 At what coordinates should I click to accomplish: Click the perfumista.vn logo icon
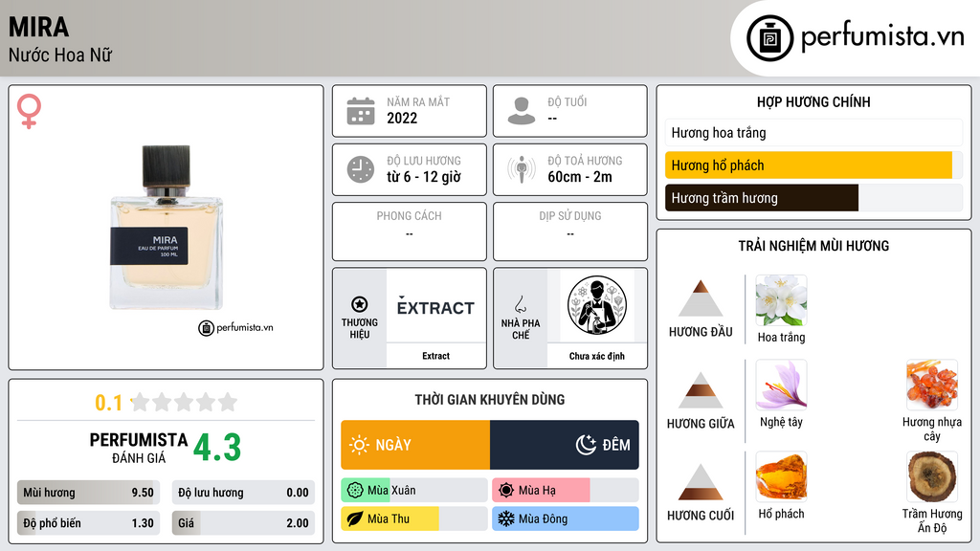(769, 38)
